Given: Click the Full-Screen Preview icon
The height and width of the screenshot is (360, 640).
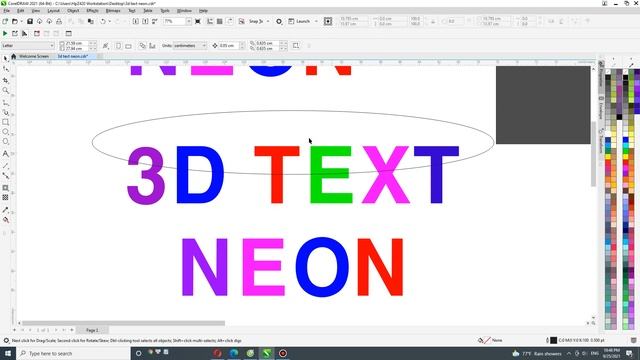Looking at the screenshot, I should [x=198, y=21].
